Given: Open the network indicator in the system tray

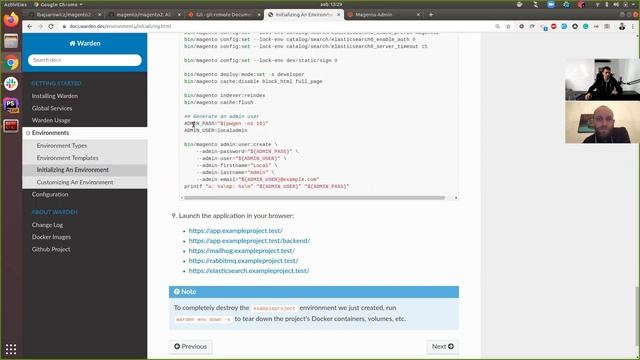Looking at the screenshot, I should [597, 4].
